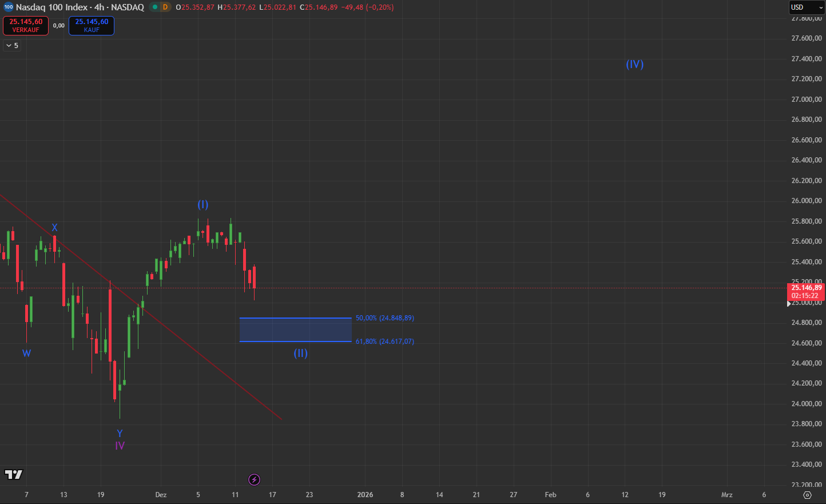Click the current price label 25.146,89

[x=806, y=288]
